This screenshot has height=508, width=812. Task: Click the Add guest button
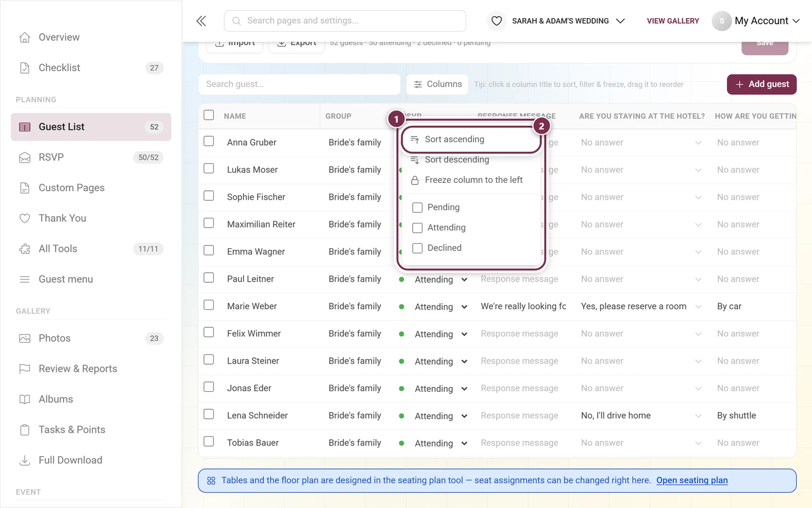(x=762, y=85)
